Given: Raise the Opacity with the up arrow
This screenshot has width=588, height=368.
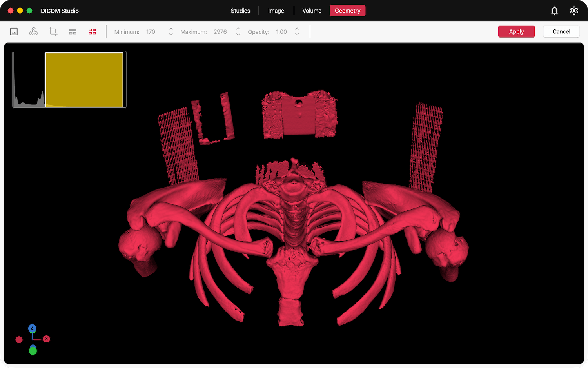Looking at the screenshot, I should click(x=297, y=29).
